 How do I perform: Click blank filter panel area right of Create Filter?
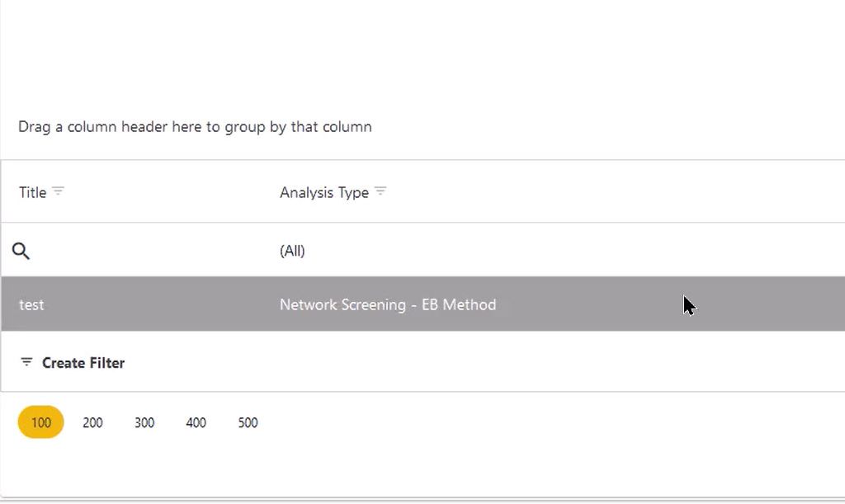point(495,363)
